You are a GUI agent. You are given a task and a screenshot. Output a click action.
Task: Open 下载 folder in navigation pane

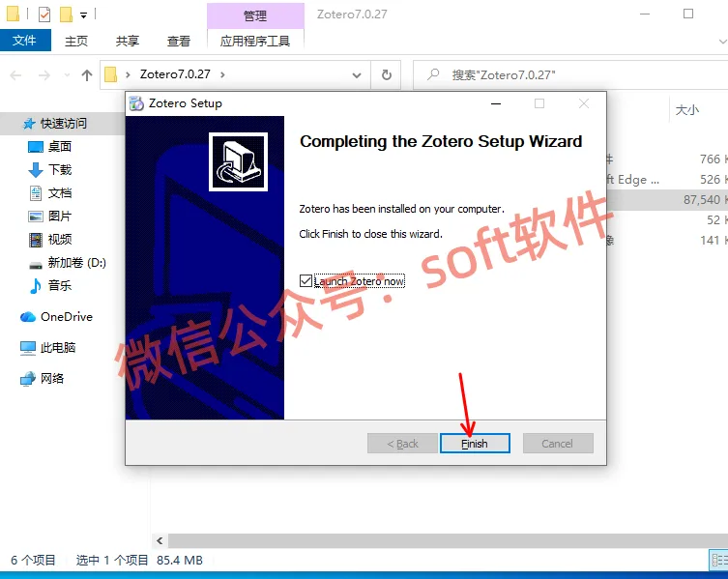pyautogui.click(x=59, y=170)
